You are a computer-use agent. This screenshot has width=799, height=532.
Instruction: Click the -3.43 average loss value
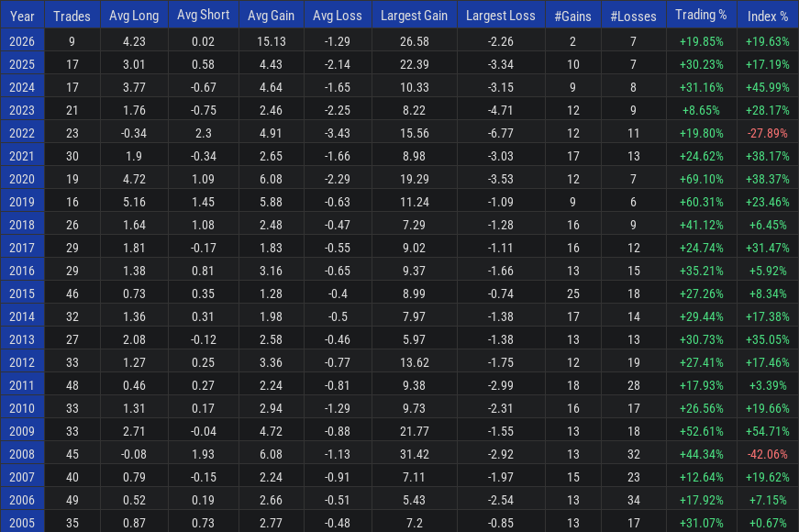coord(338,133)
